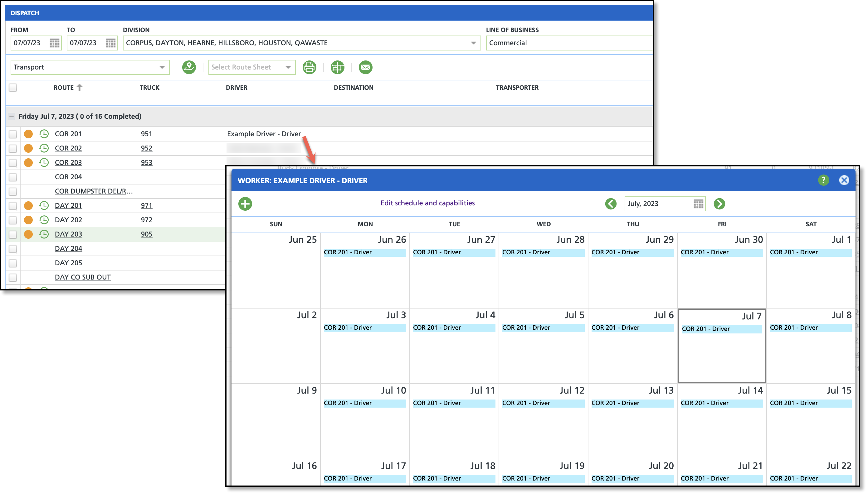Click the green print route sheet icon
The width and height of the screenshot is (868, 493).
pos(309,67)
